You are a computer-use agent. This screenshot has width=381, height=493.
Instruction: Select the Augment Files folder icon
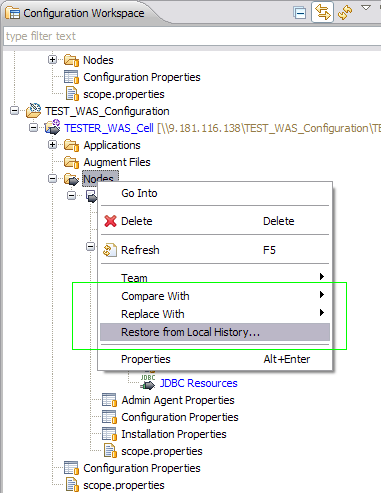71,162
